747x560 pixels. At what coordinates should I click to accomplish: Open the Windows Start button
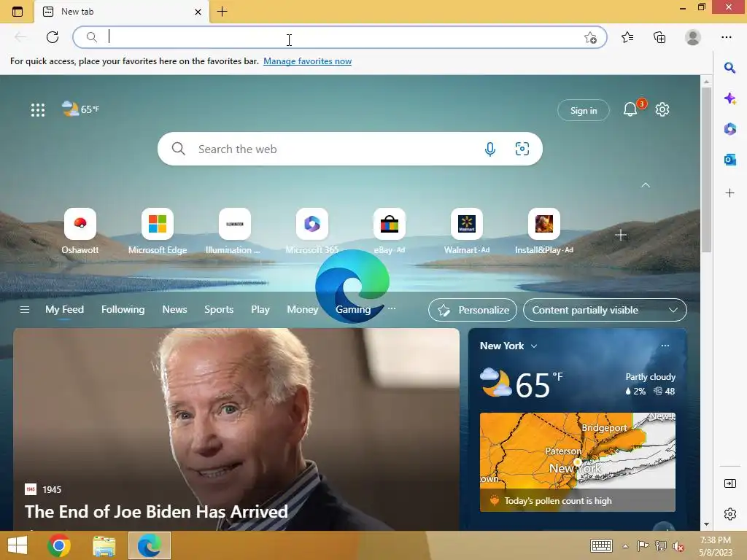pos(18,545)
